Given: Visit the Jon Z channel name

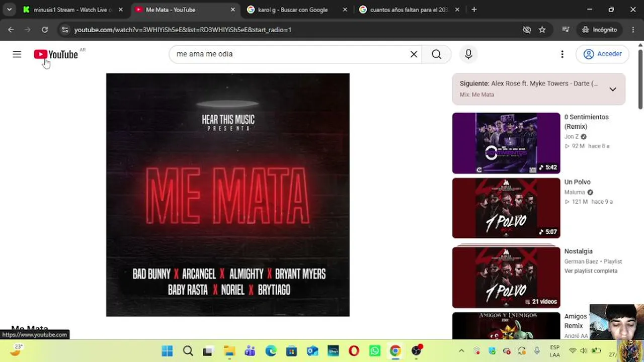Looking at the screenshot, I should (x=572, y=137).
